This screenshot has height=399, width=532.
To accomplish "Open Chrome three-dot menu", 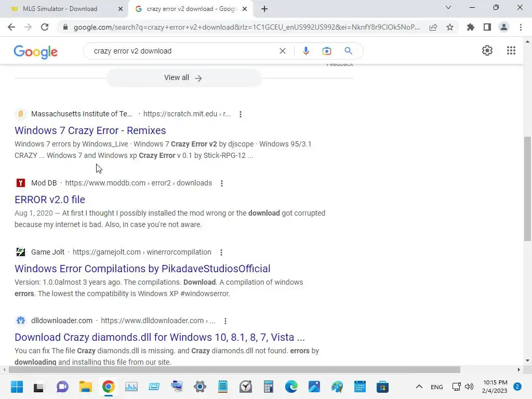I will [521, 27].
